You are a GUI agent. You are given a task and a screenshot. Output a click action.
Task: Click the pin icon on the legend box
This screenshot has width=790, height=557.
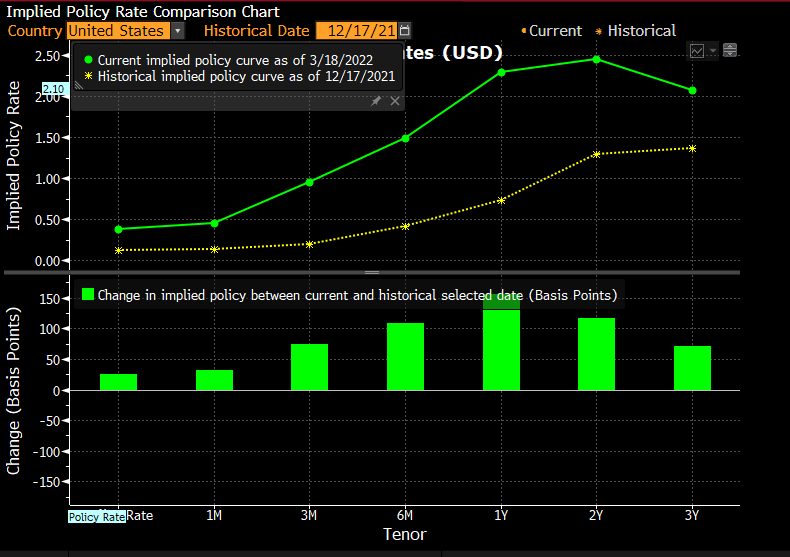376,101
